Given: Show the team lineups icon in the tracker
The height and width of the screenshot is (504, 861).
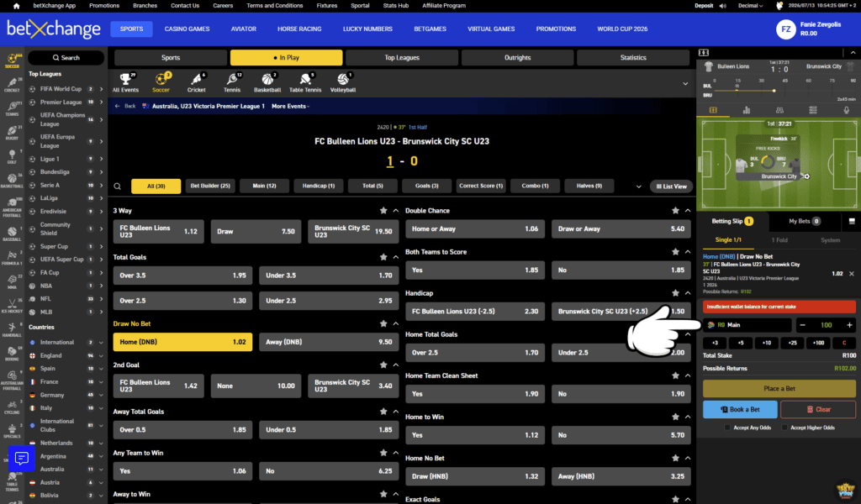Looking at the screenshot, I should 779,110.
